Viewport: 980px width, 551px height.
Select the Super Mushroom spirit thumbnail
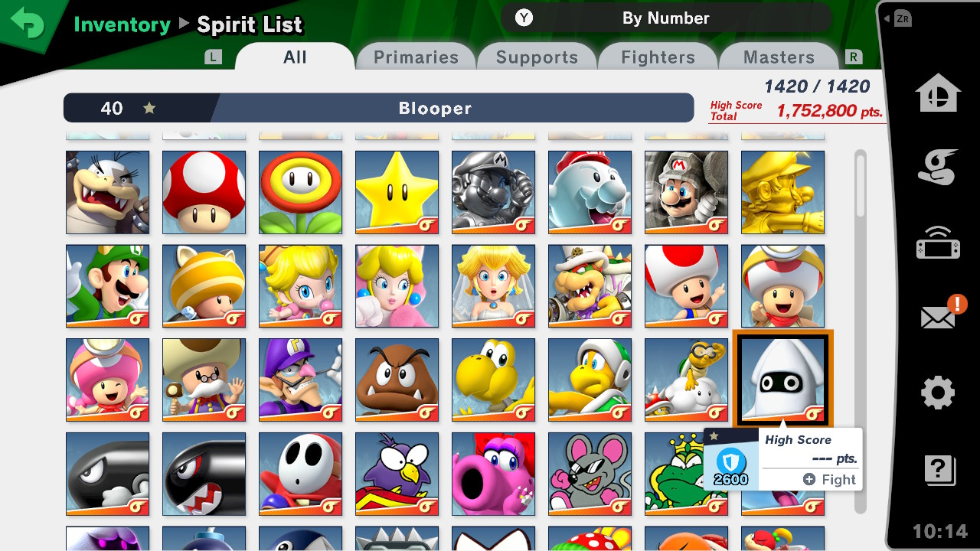204,192
